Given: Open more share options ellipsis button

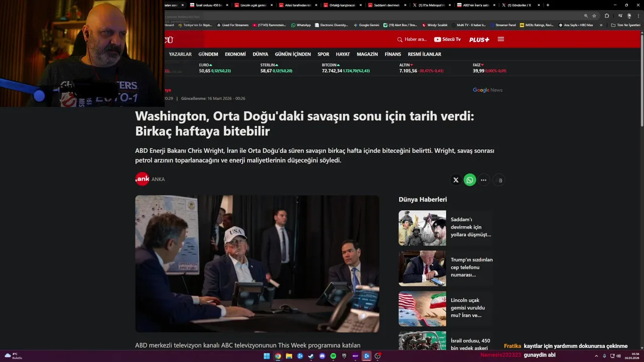Looking at the screenshot, I should point(484,180).
